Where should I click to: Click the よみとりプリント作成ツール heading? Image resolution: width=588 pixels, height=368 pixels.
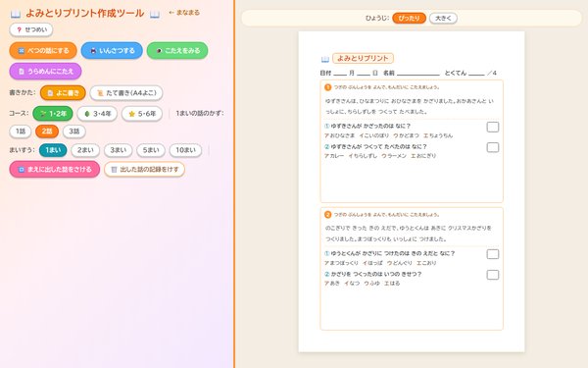(x=84, y=13)
